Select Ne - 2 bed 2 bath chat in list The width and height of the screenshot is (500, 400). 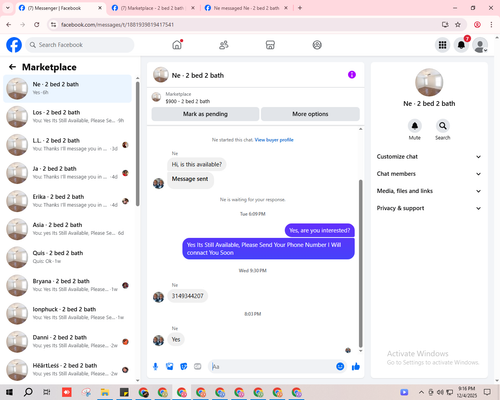tap(68, 88)
